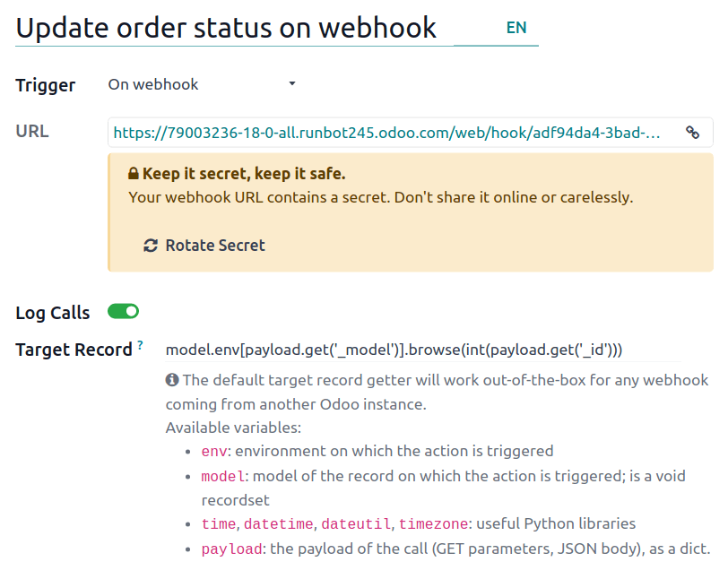Click the 'datetime' library code tag
The width and height of the screenshot is (728, 579).
click(x=279, y=524)
